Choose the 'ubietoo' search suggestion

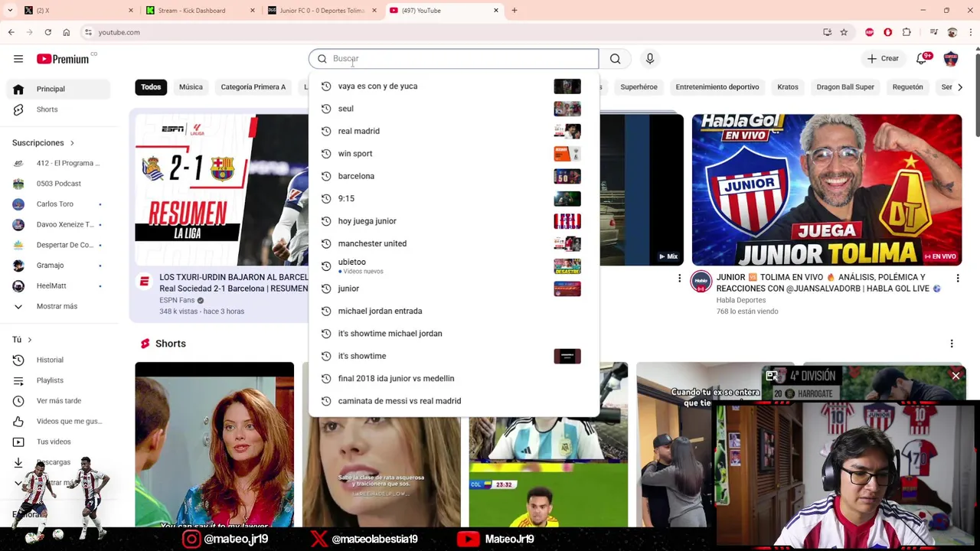[453, 266]
